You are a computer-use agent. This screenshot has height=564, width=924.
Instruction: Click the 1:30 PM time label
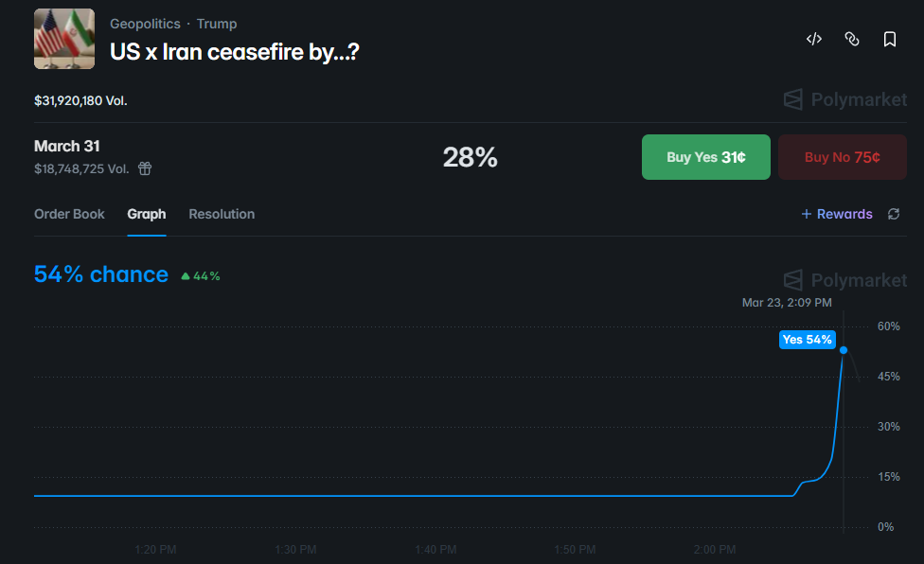click(x=295, y=549)
